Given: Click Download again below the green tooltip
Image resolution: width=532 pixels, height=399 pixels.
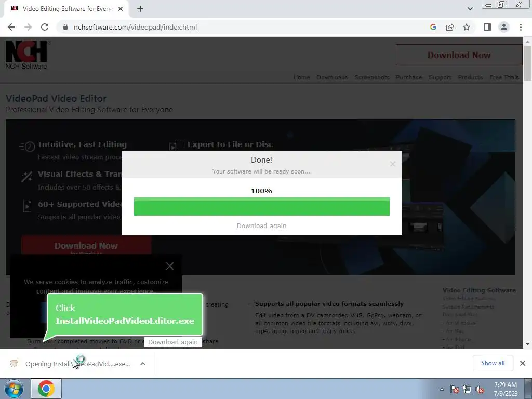Looking at the screenshot, I should coord(172,342).
